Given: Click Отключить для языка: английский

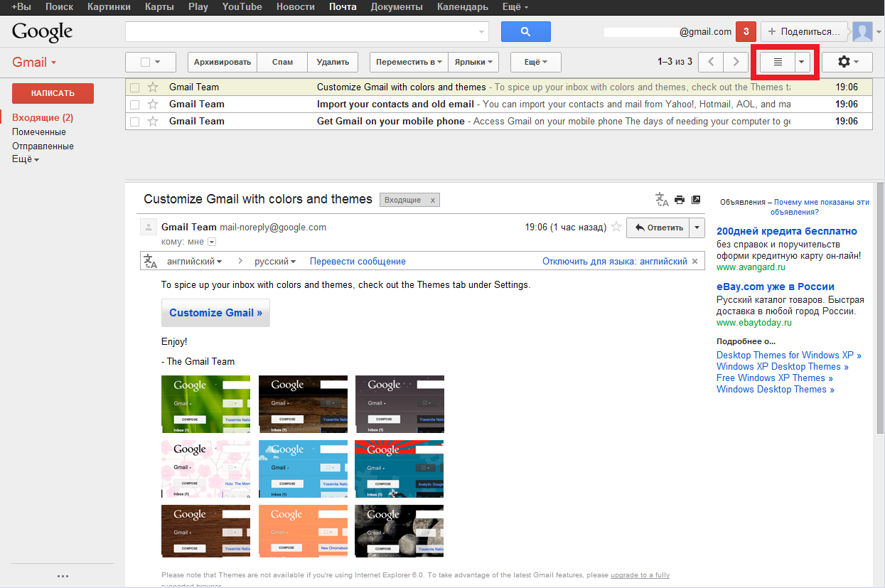Looking at the screenshot, I should click(x=615, y=262).
